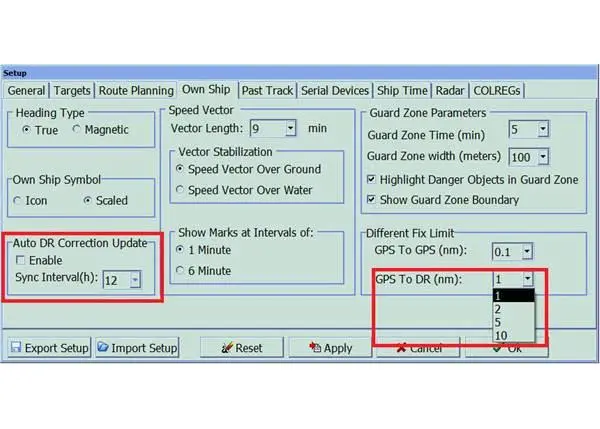The height and width of the screenshot is (429, 600).
Task: Collapse the GPS To DR dropdown arrow
Action: pyautogui.click(x=528, y=279)
